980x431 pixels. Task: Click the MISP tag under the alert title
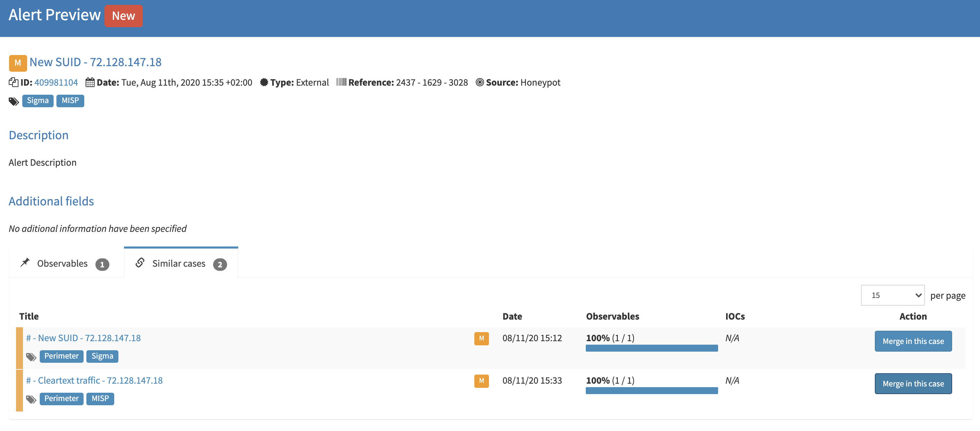click(70, 101)
